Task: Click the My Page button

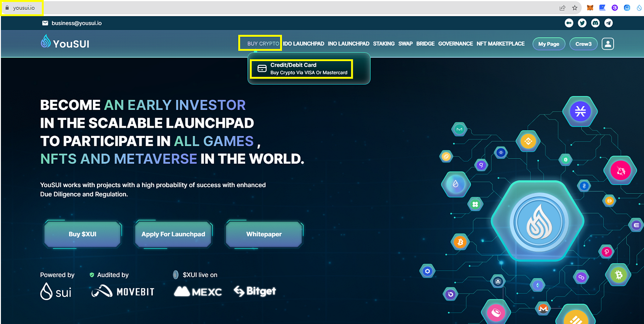Action: coord(549,44)
